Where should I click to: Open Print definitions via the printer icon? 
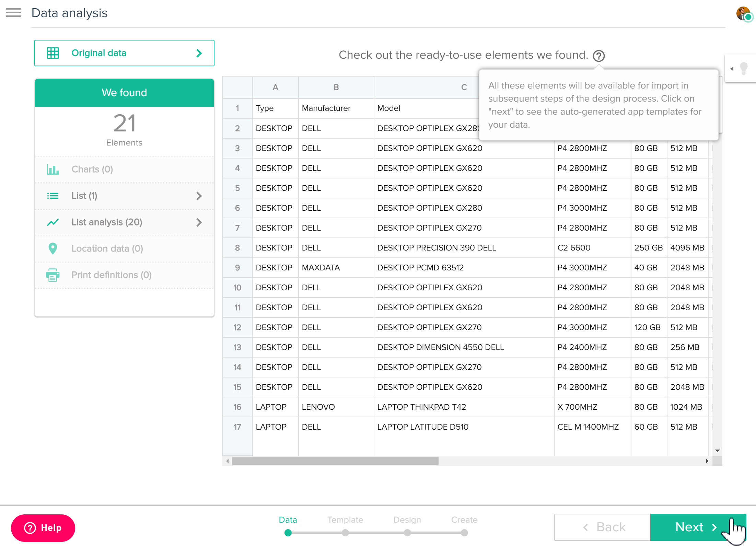[x=53, y=275]
